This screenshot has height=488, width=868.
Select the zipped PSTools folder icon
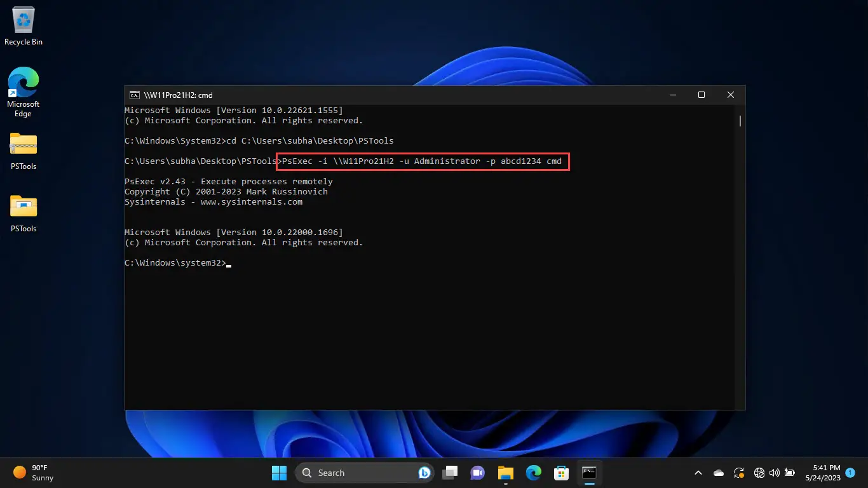24,151
